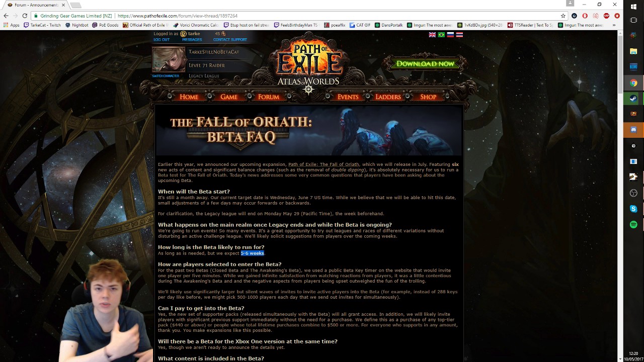Click the Switch Character link
Image resolution: width=644 pixels, height=362 pixels.
pyautogui.click(x=166, y=76)
